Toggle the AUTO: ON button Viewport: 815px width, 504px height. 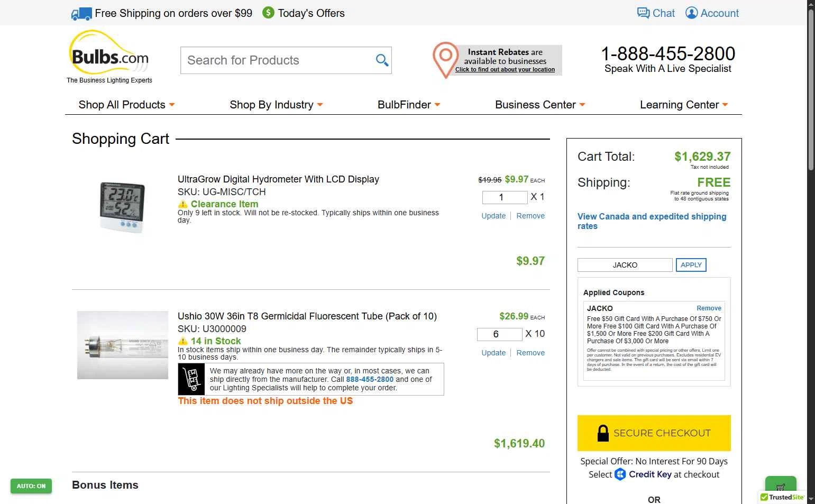[x=31, y=486]
